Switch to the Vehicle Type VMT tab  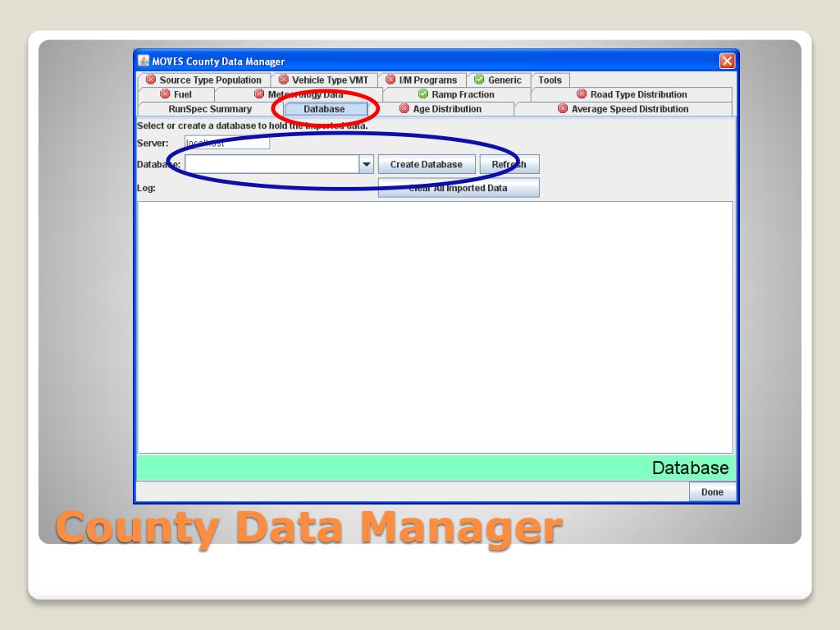[324, 80]
